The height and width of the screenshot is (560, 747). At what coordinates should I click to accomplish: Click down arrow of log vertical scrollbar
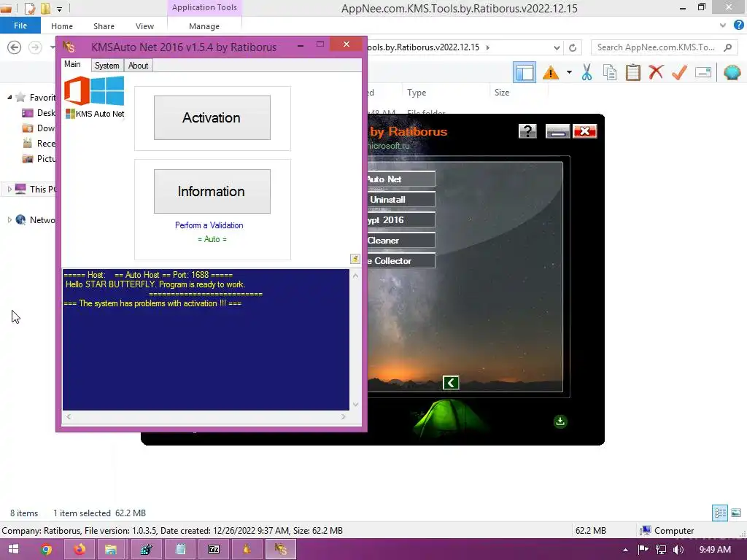[355, 405]
